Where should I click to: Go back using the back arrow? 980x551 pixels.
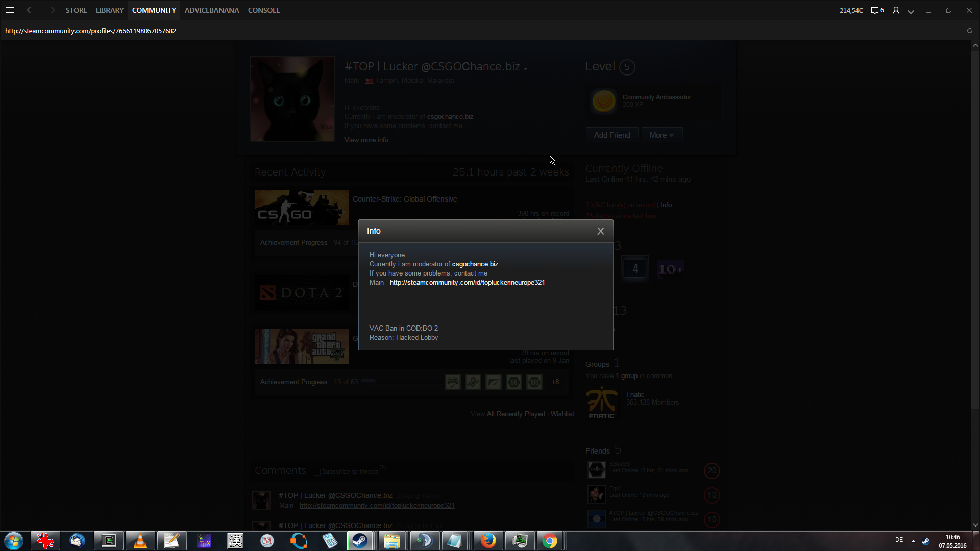click(31, 10)
